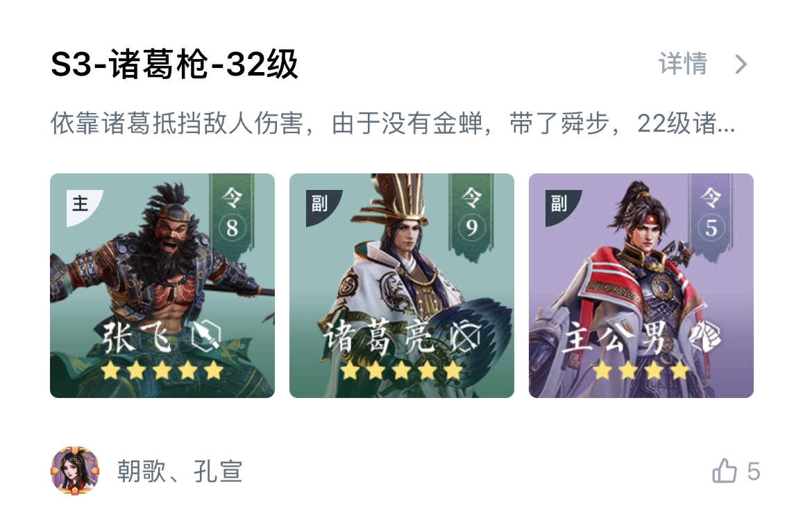Open the S3-诸葛枪-32级 lineup title

pos(174,64)
